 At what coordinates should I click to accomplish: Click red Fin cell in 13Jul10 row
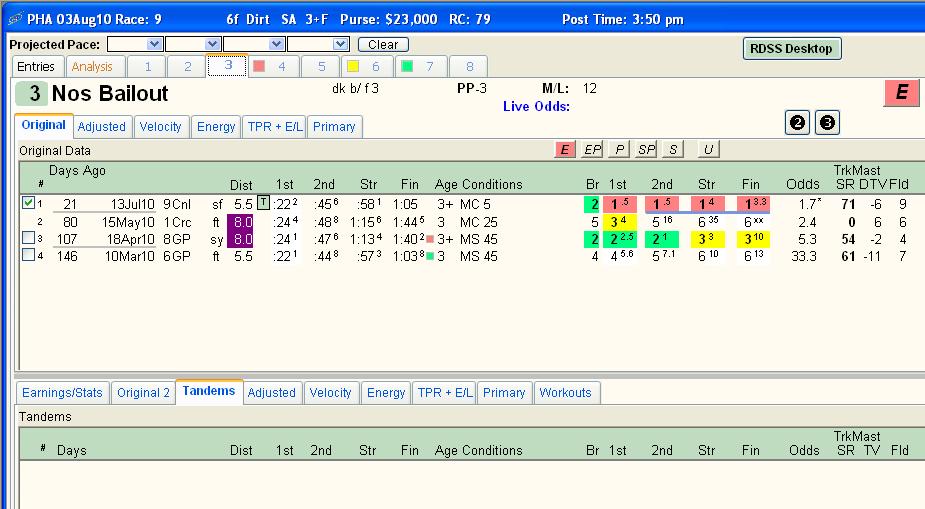tap(753, 204)
